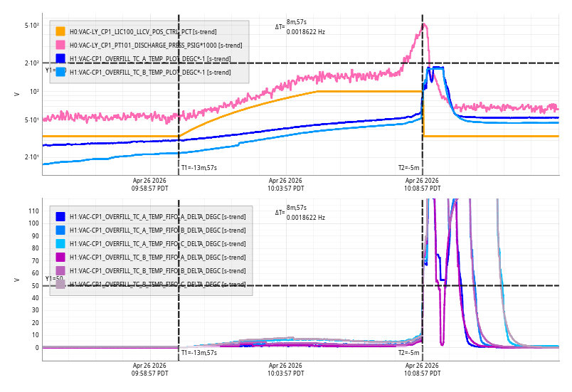The image size is (572, 392).
Task: Click the orange LLCV_POS_CTRL_PCT legend swatch
Action: click(x=60, y=31)
